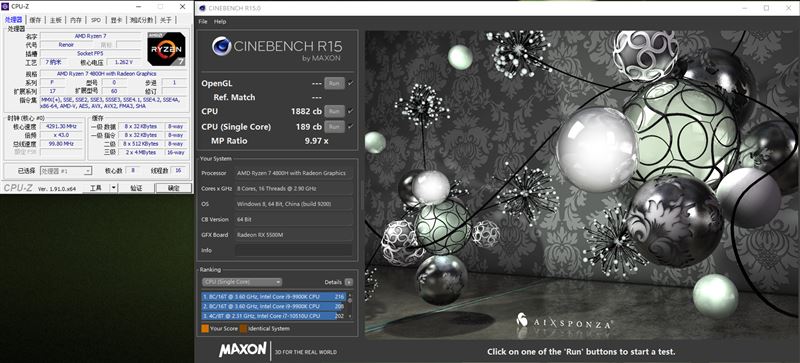Click the 1.262 V core voltage value
Image resolution: width=800 pixels, height=363 pixels.
point(123,62)
